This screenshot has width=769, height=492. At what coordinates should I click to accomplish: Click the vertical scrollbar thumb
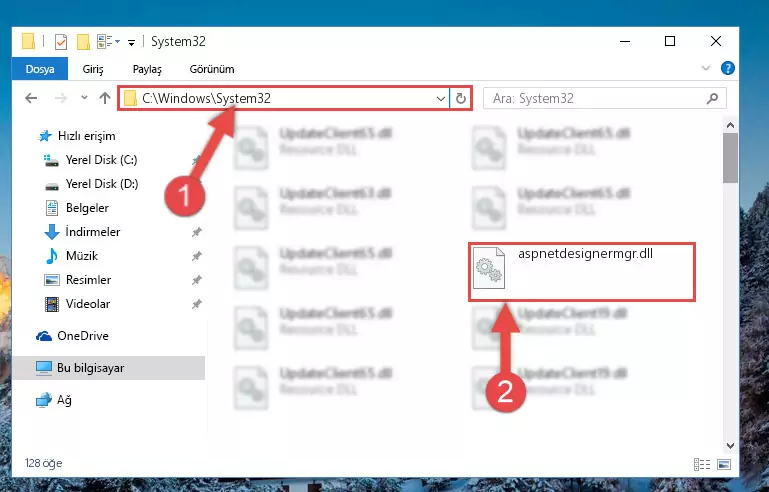[x=730, y=158]
